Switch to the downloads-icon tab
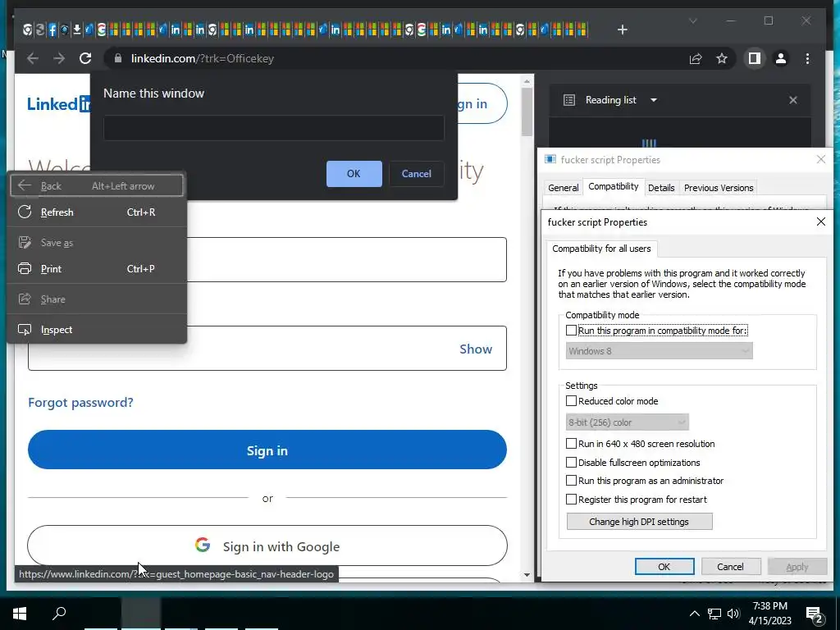 coord(76,30)
